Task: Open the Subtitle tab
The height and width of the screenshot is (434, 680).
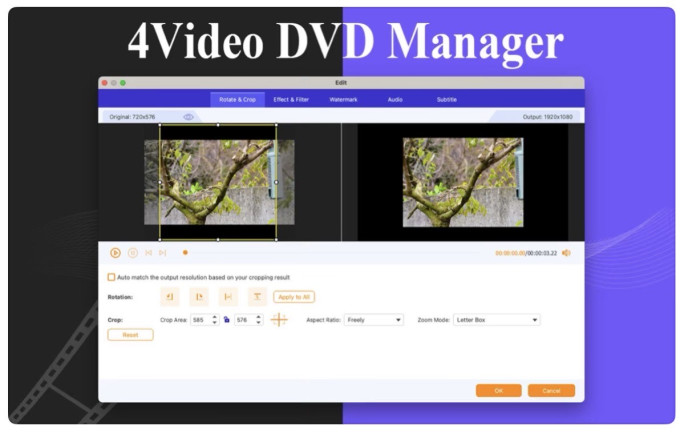Action: (x=447, y=100)
